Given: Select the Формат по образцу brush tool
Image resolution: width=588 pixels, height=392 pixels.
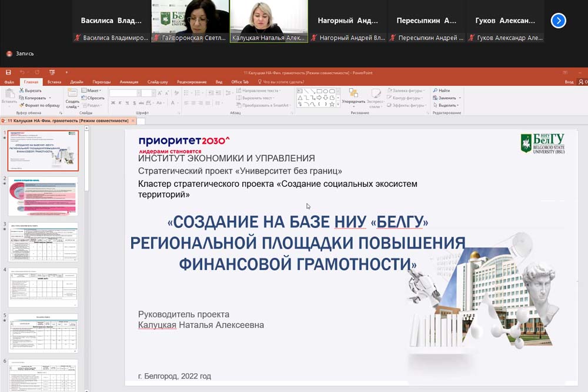Looking at the screenshot, I should point(22,105).
